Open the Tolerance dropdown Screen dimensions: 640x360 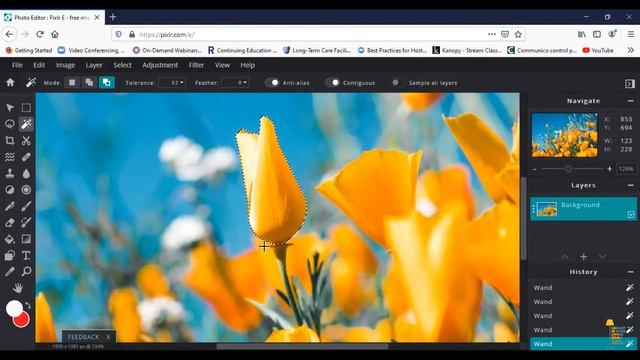coord(172,83)
